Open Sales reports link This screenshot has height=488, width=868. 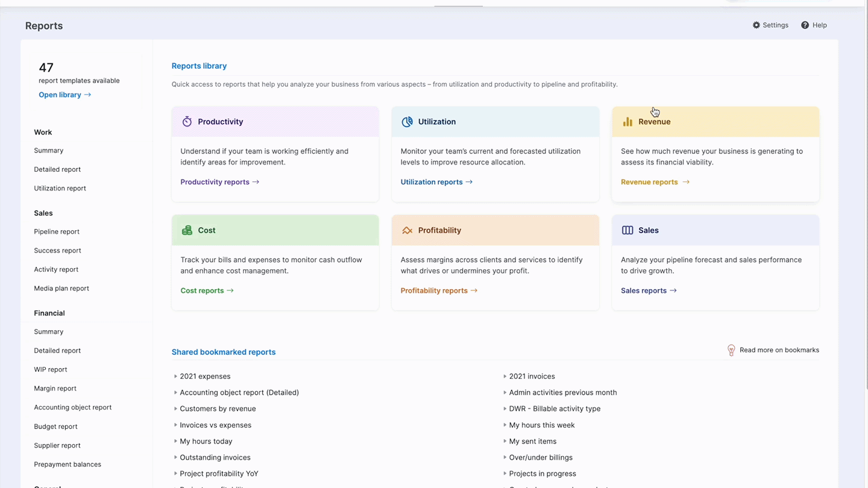(x=649, y=290)
